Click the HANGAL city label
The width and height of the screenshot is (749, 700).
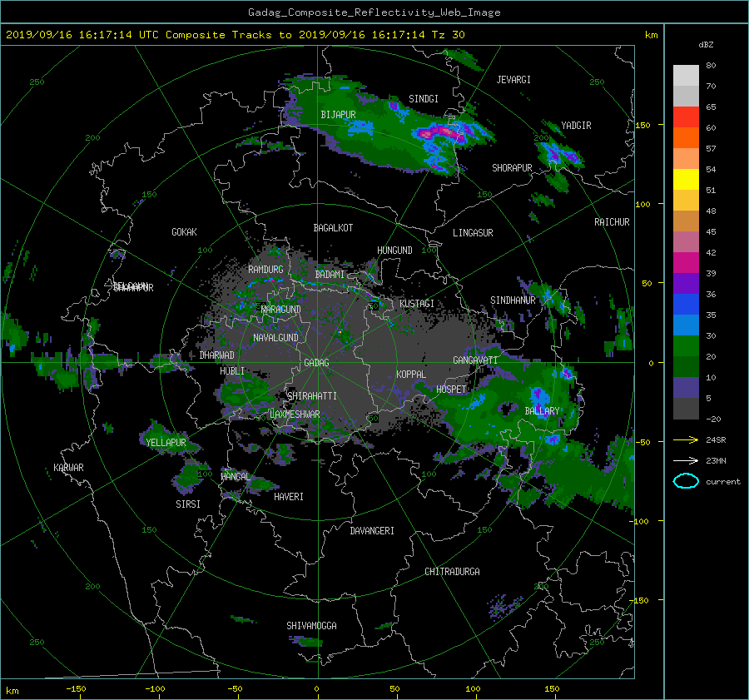(x=236, y=477)
